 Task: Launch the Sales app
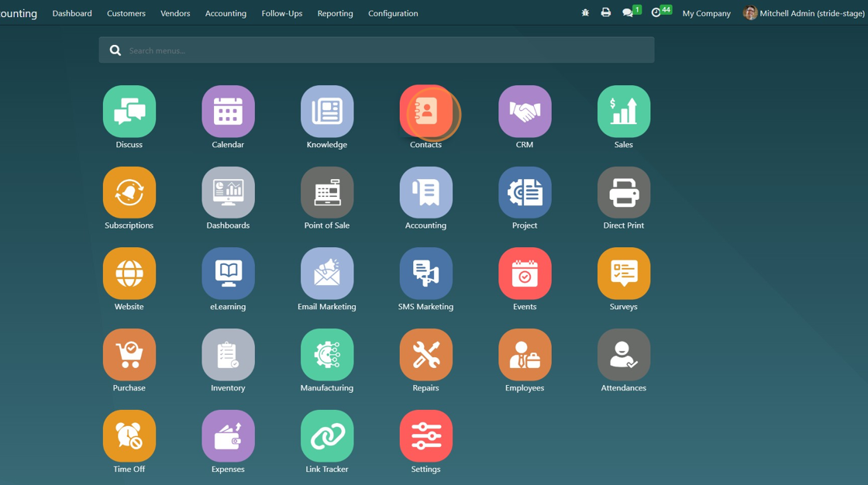[x=623, y=112]
